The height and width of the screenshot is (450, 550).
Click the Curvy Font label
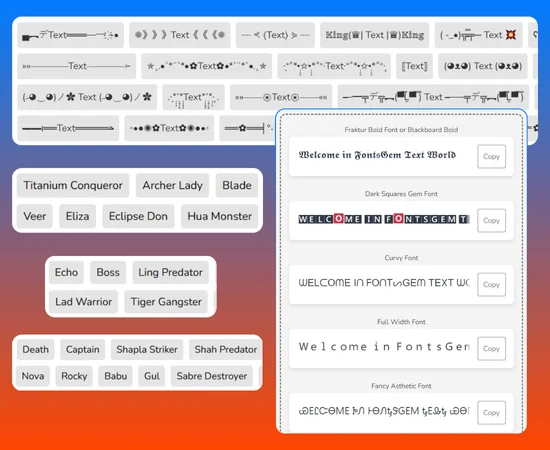point(401,258)
